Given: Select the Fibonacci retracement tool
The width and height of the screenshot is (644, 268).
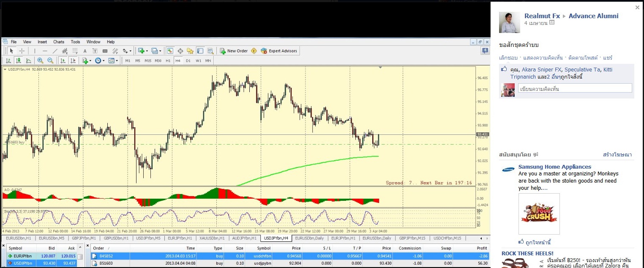Looking at the screenshot, I should [75, 51].
